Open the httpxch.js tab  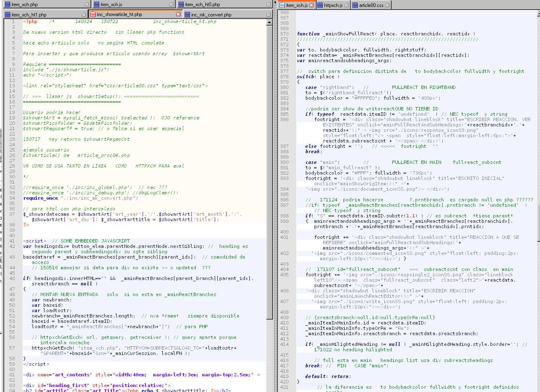pyautogui.click(x=333, y=5)
